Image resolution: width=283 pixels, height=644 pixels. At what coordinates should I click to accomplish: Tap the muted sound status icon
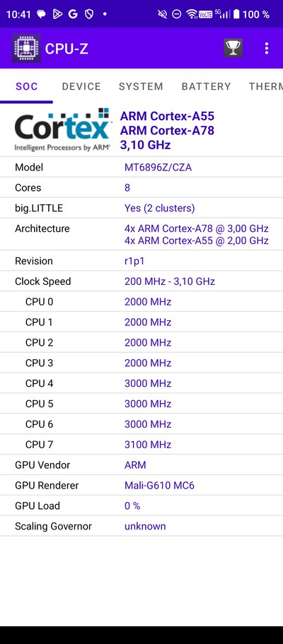click(x=163, y=14)
